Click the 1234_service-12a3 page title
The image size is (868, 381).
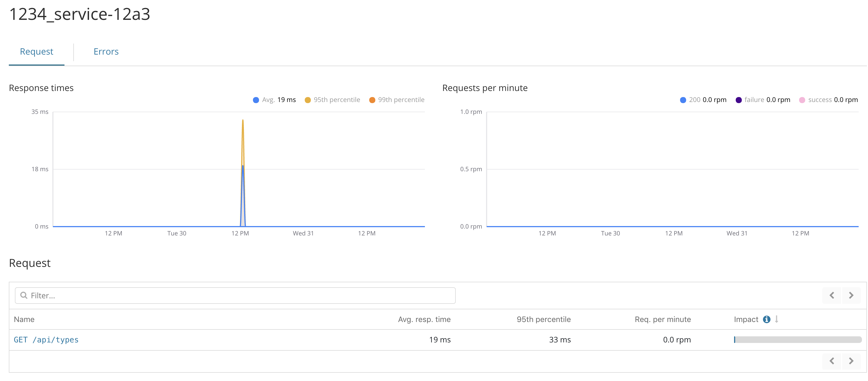(80, 14)
